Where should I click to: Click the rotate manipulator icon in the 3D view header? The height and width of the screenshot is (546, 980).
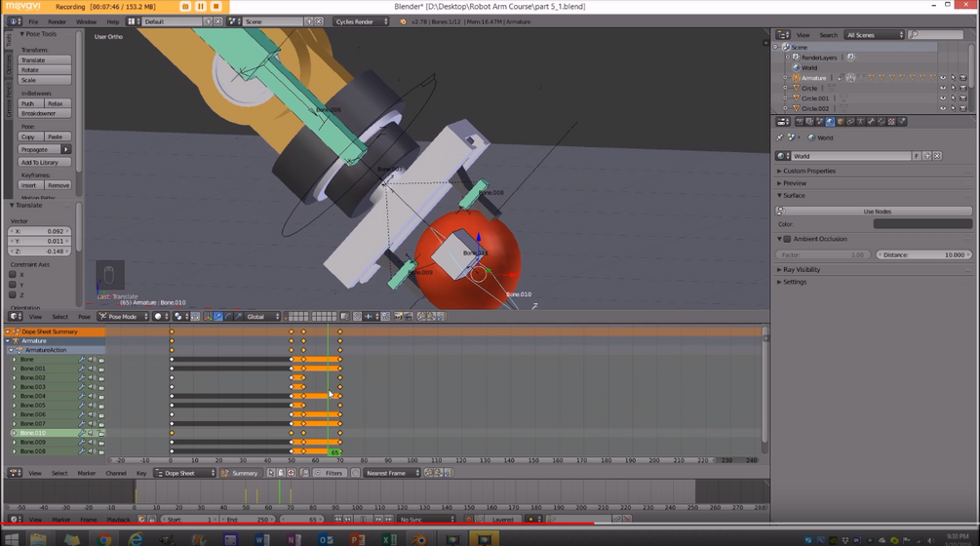click(x=228, y=317)
